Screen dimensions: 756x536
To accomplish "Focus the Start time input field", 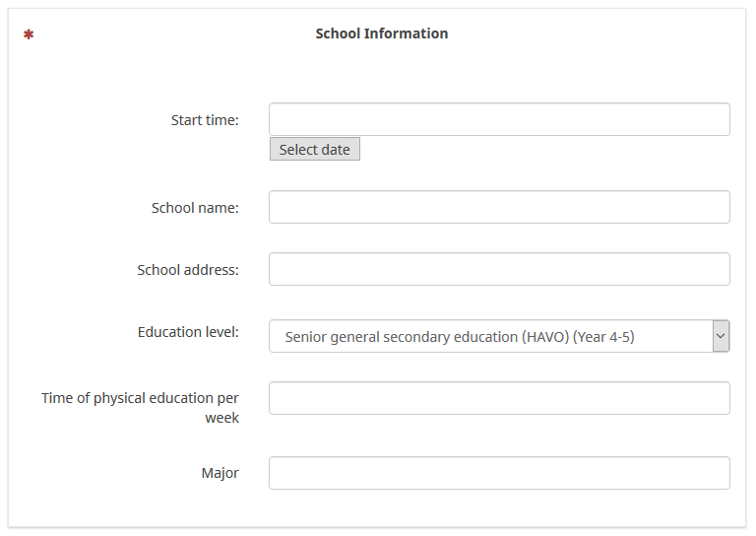I will pos(499,119).
